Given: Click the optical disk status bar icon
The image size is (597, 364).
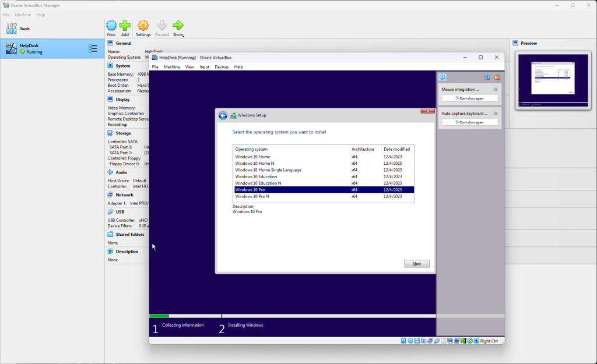Looking at the screenshot, I should (410, 341).
